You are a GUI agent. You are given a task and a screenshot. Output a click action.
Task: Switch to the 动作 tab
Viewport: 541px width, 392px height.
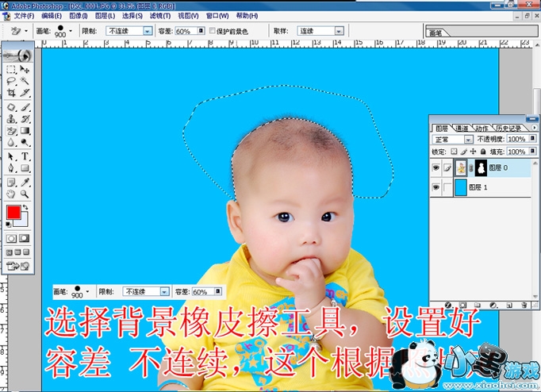coord(482,129)
